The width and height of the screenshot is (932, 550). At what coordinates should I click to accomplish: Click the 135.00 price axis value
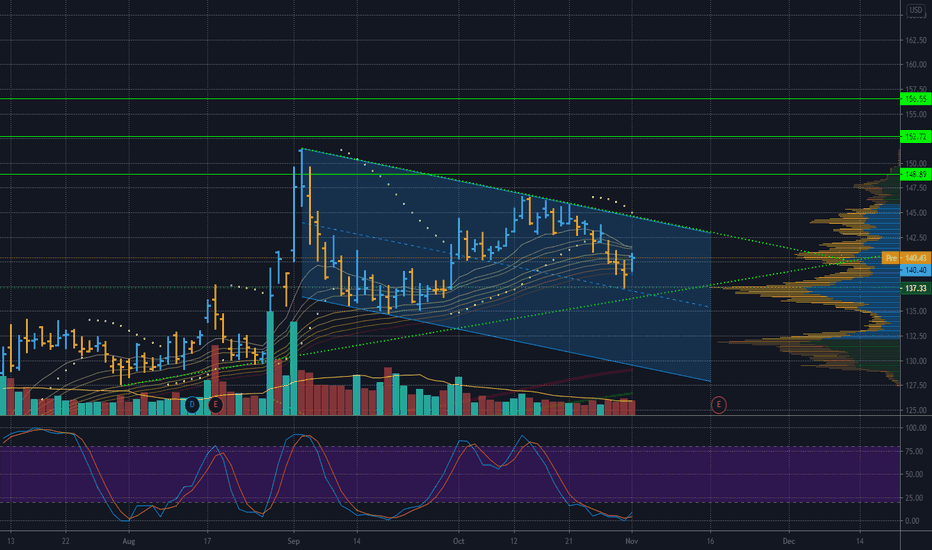[916, 311]
